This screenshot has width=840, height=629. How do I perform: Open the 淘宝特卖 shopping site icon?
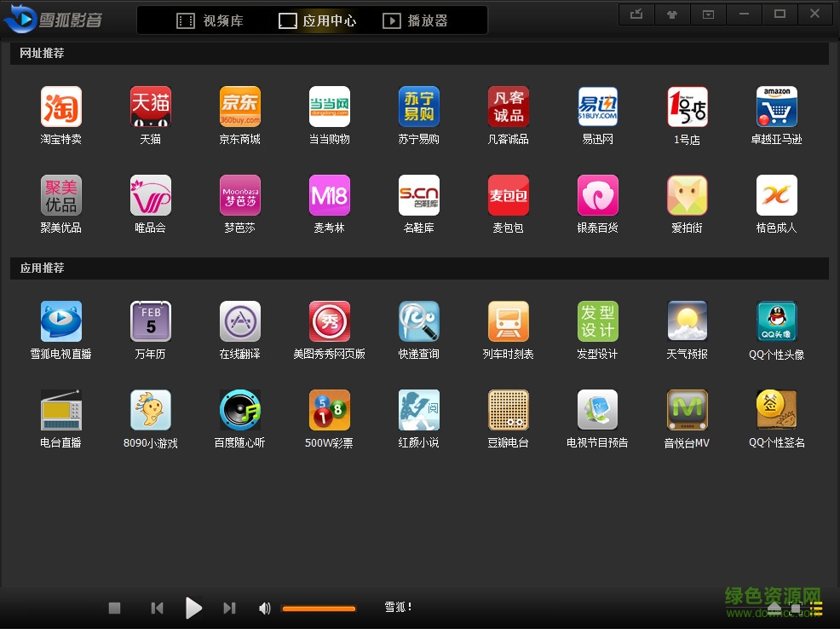[x=61, y=107]
